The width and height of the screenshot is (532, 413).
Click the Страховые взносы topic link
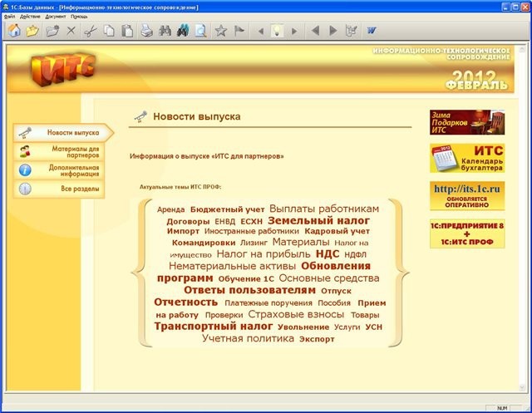[x=296, y=314]
